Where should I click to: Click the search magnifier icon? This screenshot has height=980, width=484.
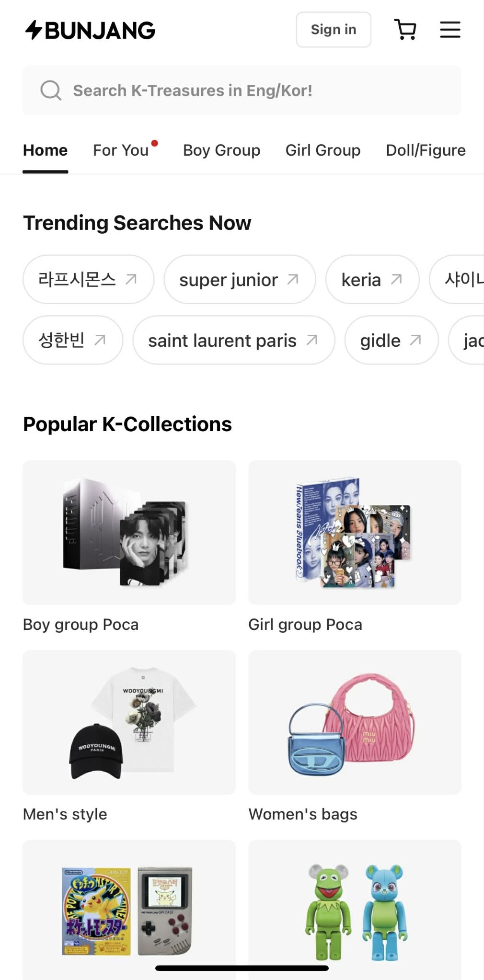tap(51, 90)
